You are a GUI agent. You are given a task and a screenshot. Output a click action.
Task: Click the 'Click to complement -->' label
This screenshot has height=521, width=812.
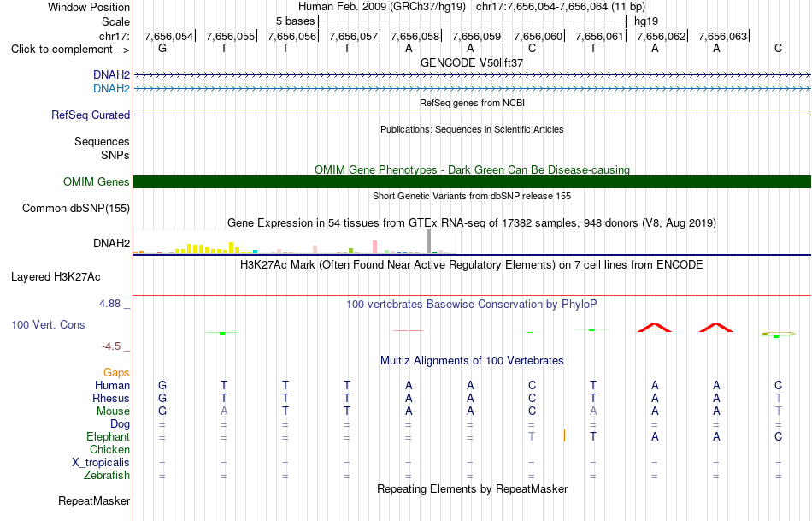tap(70, 50)
